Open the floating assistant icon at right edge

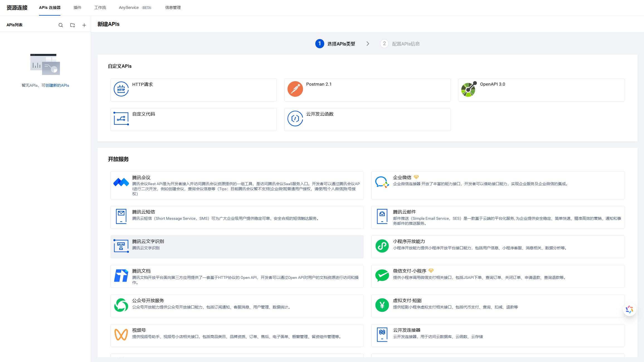[630, 310]
